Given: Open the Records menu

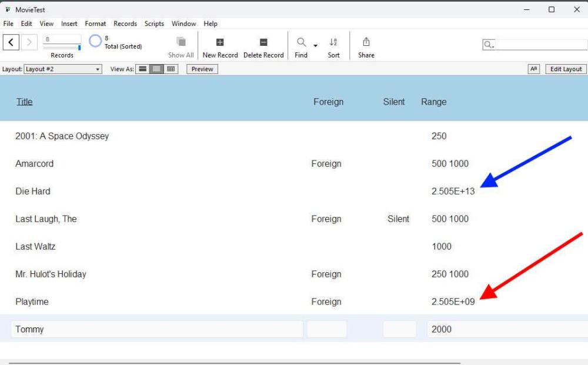Looking at the screenshot, I should pos(125,24).
